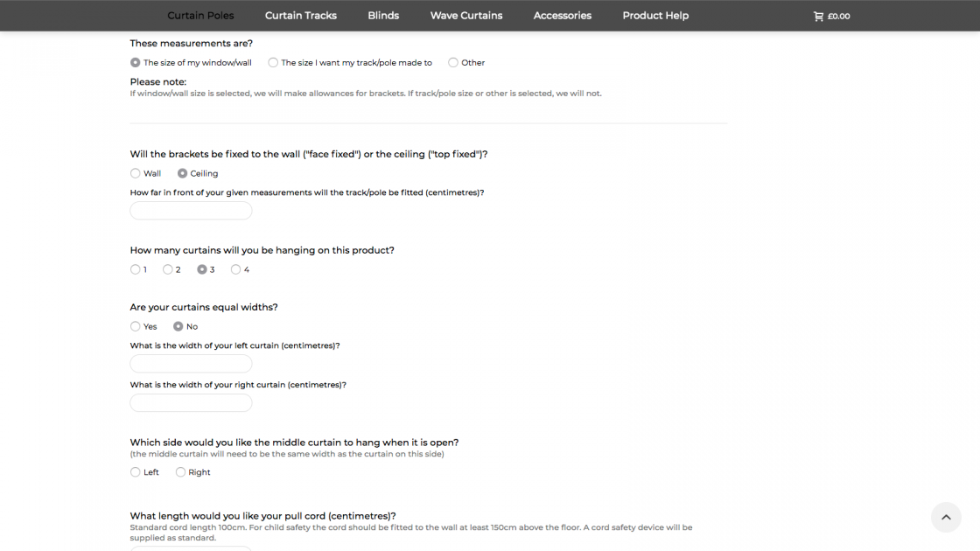
Task: Open the Product Help menu
Action: click(x=655, y=16)
